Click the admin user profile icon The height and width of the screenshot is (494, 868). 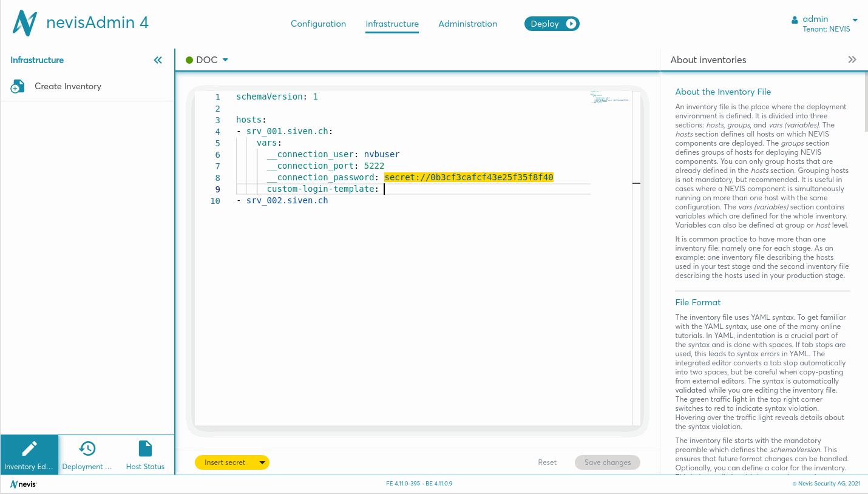795,19
